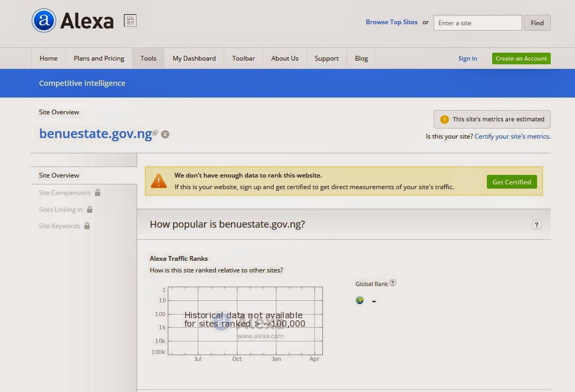Click the small document icon beside Alexa logo
This screenshot has width=575, height=392.
(130, 21)
